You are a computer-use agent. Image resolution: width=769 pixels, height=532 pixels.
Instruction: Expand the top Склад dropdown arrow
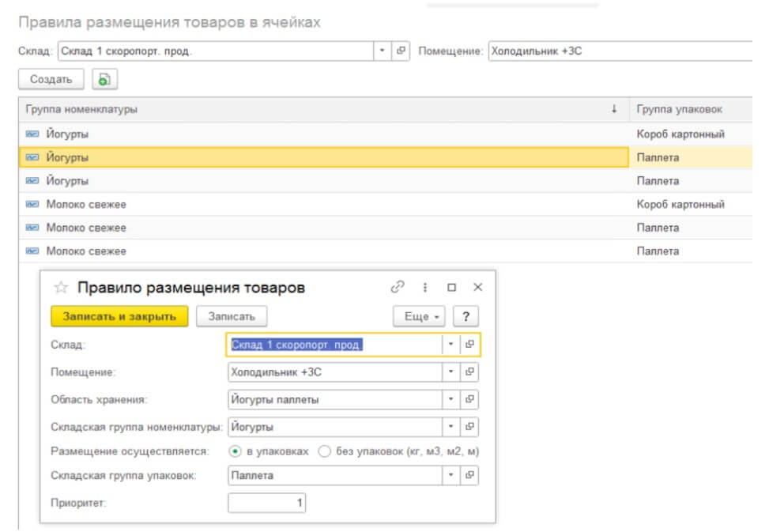pyautogui.click(x=383, y=51)
